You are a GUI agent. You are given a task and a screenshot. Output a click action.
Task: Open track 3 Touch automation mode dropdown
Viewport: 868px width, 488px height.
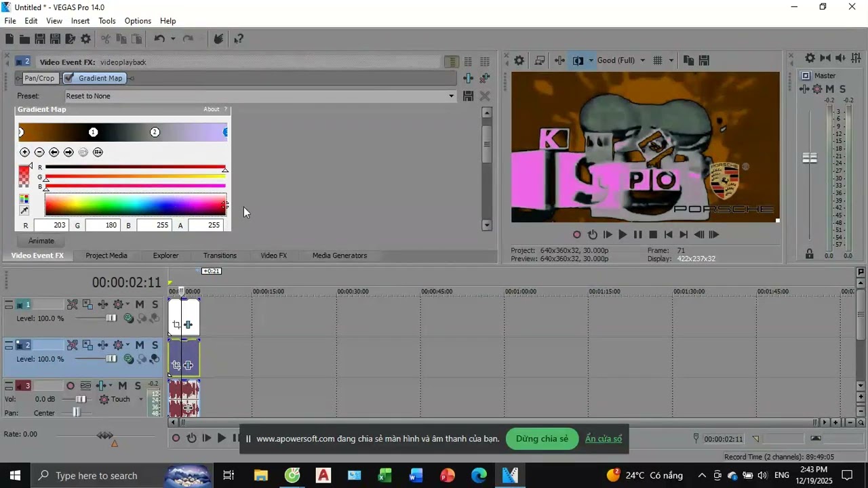tap(141, 399)
